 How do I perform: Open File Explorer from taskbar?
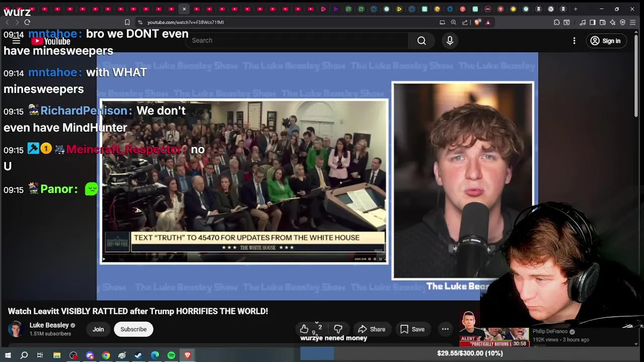click(x=57, y=355)
